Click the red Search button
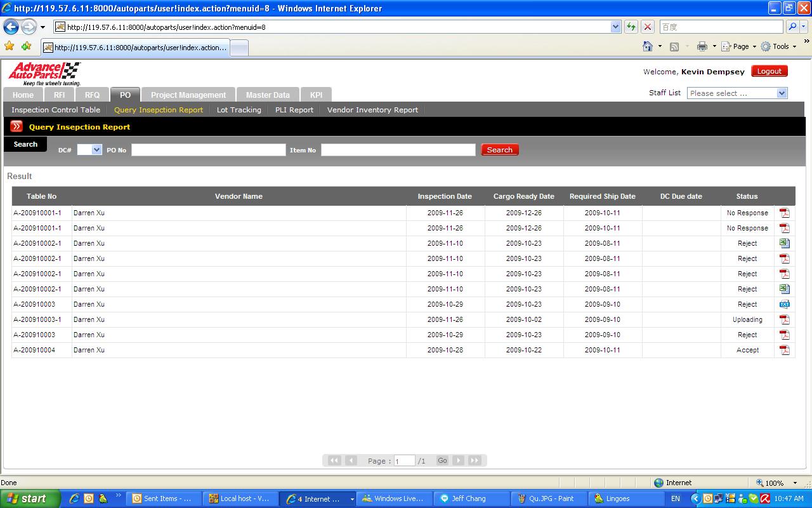 pyautogui.click(x=499, y=150)
